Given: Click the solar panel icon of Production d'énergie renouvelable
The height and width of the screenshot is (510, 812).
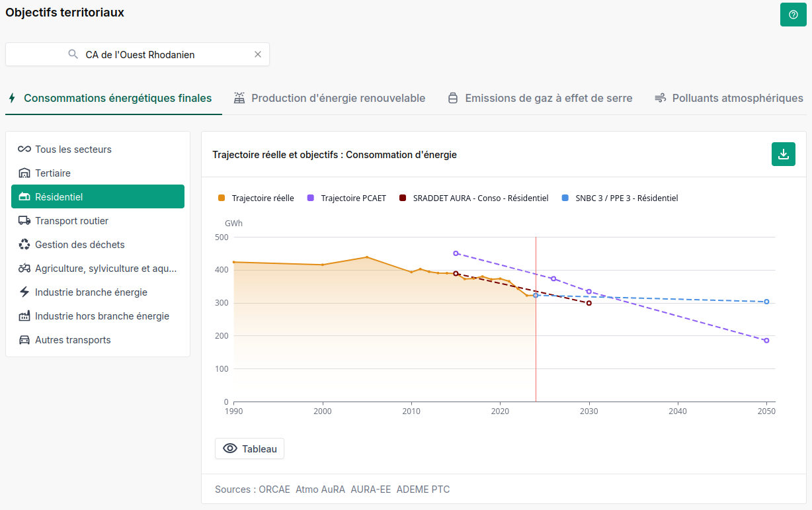Looking at the screenshot, I should click(239, 98).
